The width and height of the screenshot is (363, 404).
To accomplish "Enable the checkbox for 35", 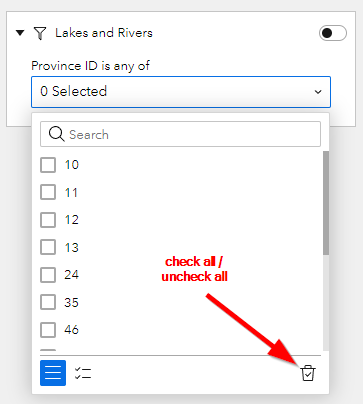I will [48, 302].
